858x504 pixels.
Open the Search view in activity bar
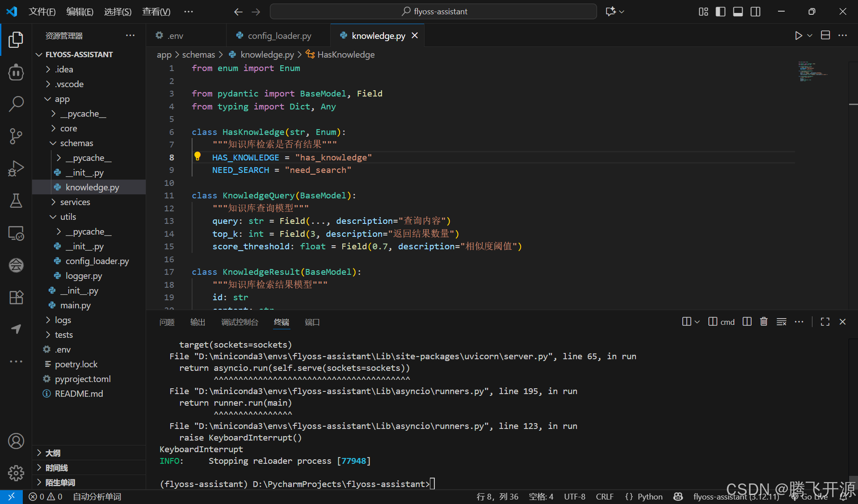[16, 104]
